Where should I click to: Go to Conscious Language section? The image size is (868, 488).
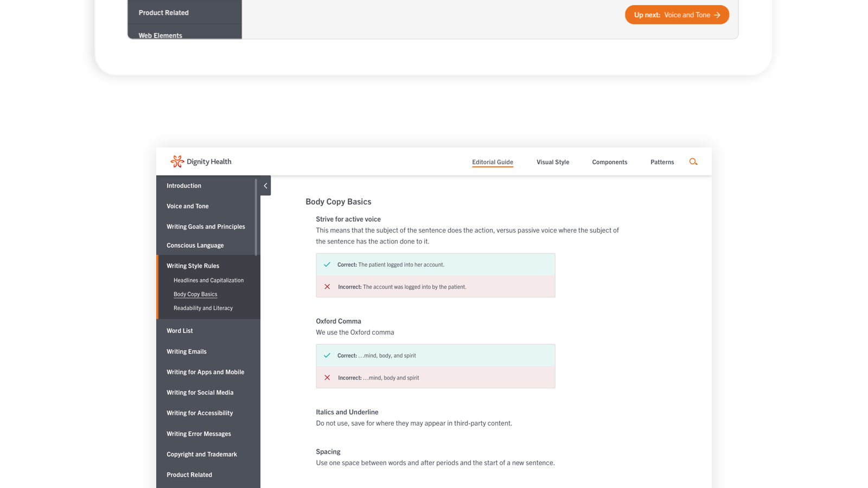tap(195, 245)
